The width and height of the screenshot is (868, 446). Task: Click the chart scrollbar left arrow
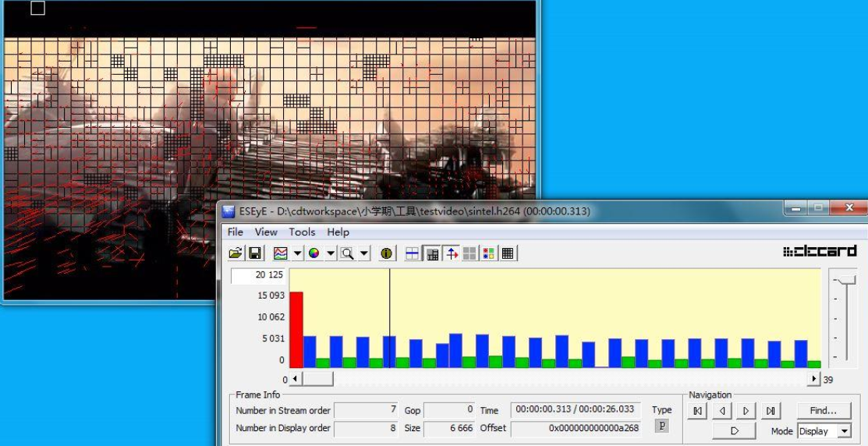(x=295, y=379)
